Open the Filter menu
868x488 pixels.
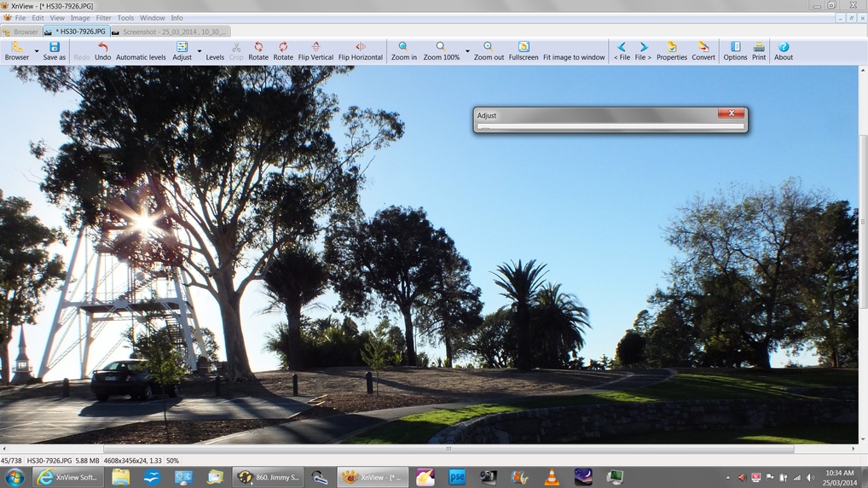(103, 18)
